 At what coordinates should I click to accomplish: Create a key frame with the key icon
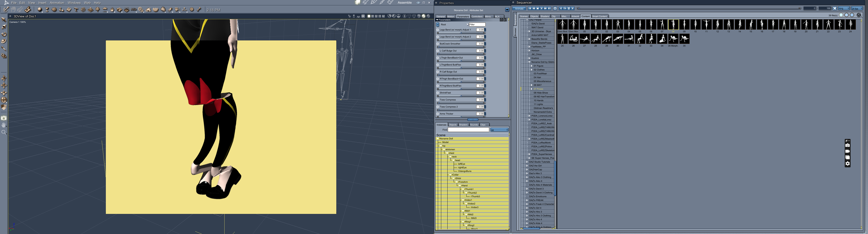[x=565, y=8]
